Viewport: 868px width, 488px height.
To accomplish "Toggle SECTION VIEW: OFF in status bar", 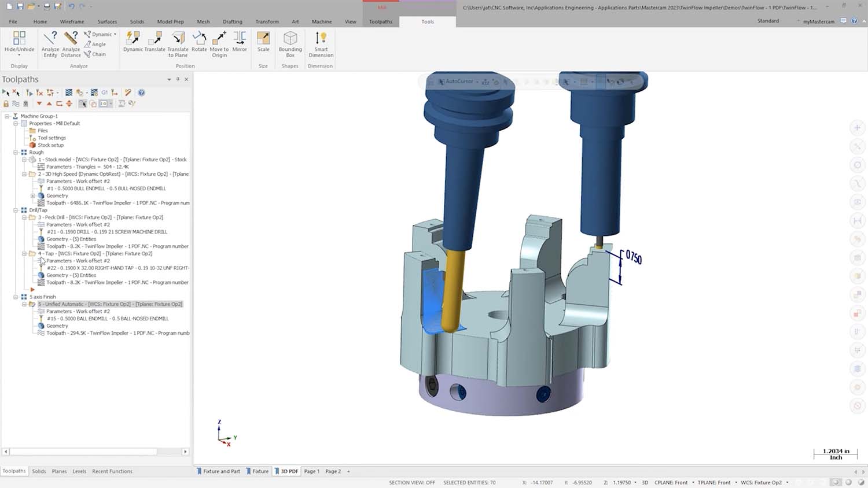I will click(412, 482).
